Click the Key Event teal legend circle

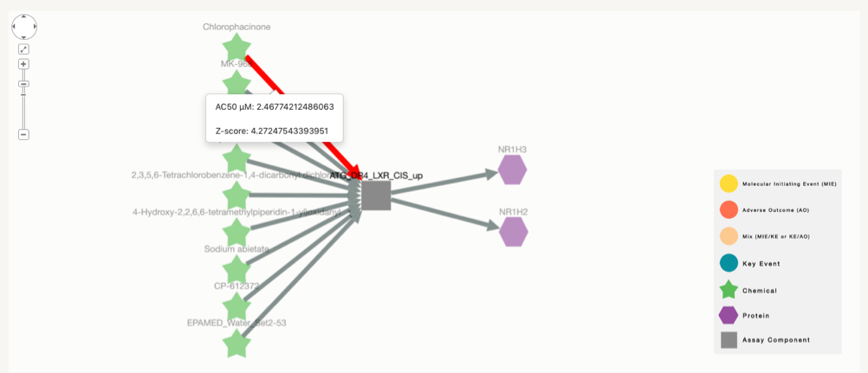point(729,263)
